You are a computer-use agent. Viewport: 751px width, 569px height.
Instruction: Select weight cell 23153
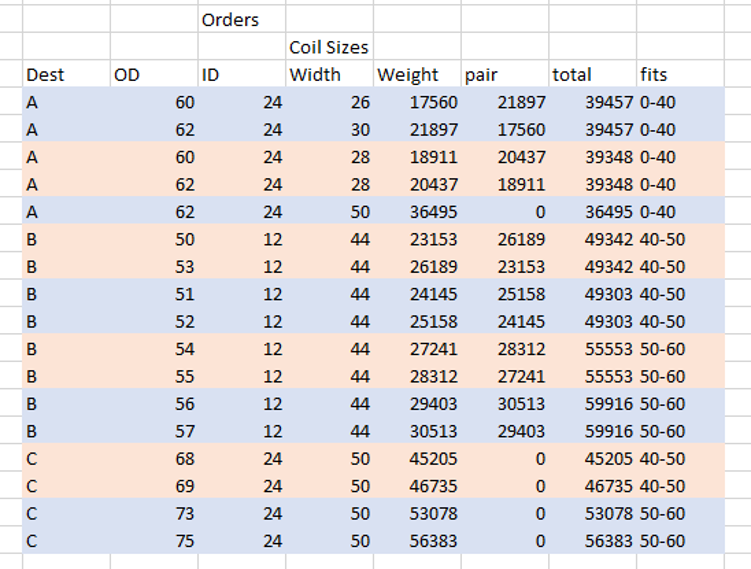pos(417,239)
